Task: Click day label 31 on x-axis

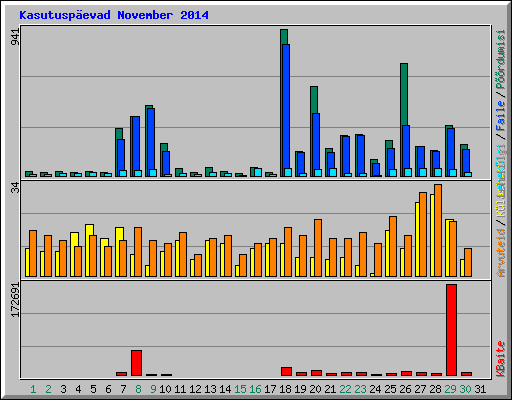Action: (x=480, y=389)
